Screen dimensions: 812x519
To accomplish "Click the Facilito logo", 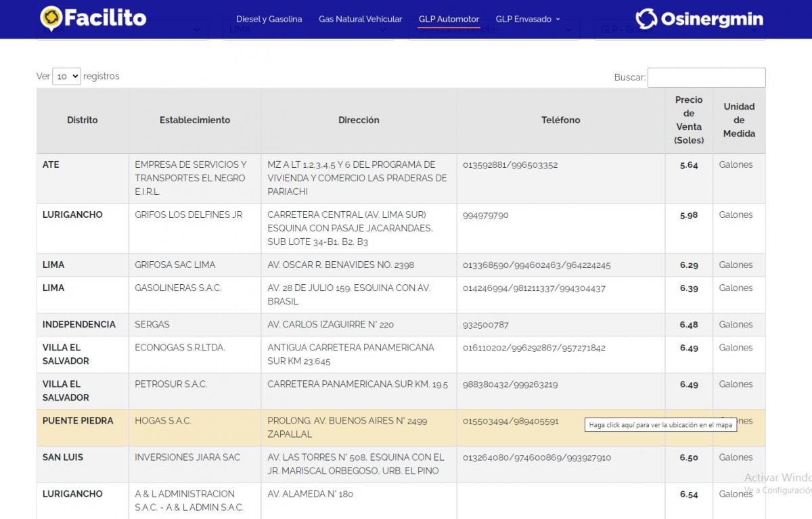I will pos(93,18).
